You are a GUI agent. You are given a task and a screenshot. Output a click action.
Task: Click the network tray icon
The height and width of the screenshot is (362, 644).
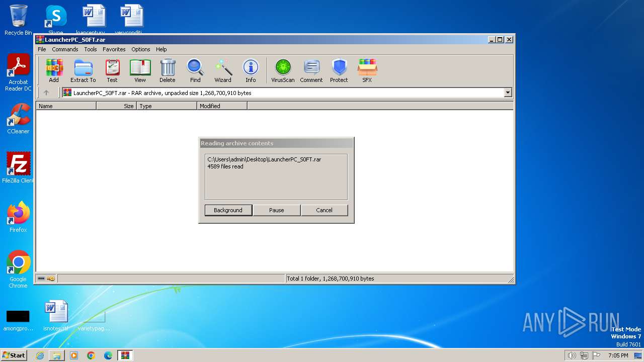pyautogui.click(x=584, y=355)
